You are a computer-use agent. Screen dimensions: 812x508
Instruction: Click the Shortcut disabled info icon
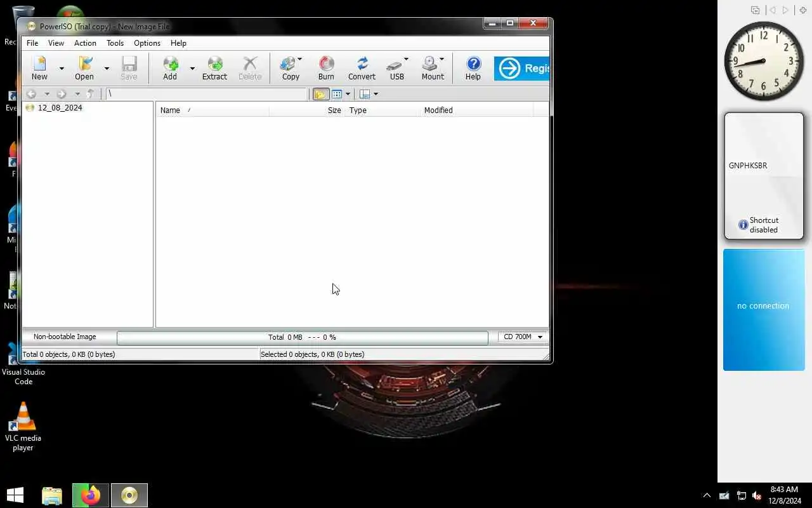click(x=743, y=225)
